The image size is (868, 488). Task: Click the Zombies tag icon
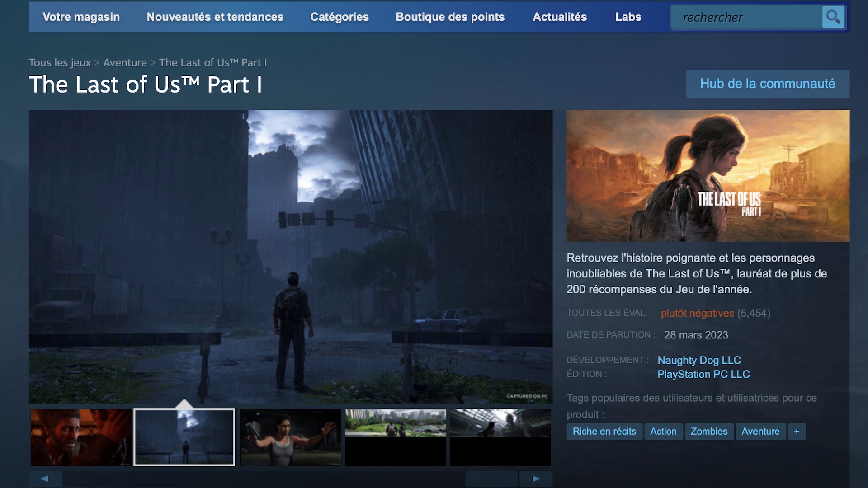(709, 431)
